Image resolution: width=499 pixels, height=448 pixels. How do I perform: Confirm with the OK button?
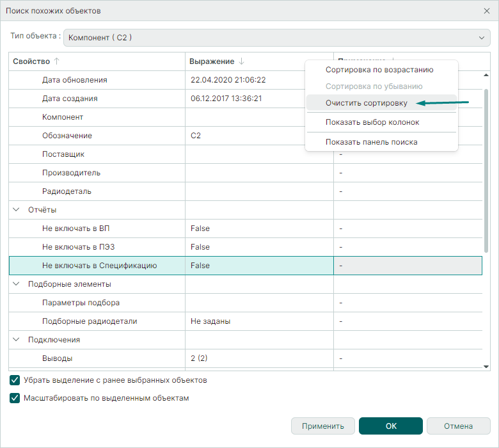[390, 426]
